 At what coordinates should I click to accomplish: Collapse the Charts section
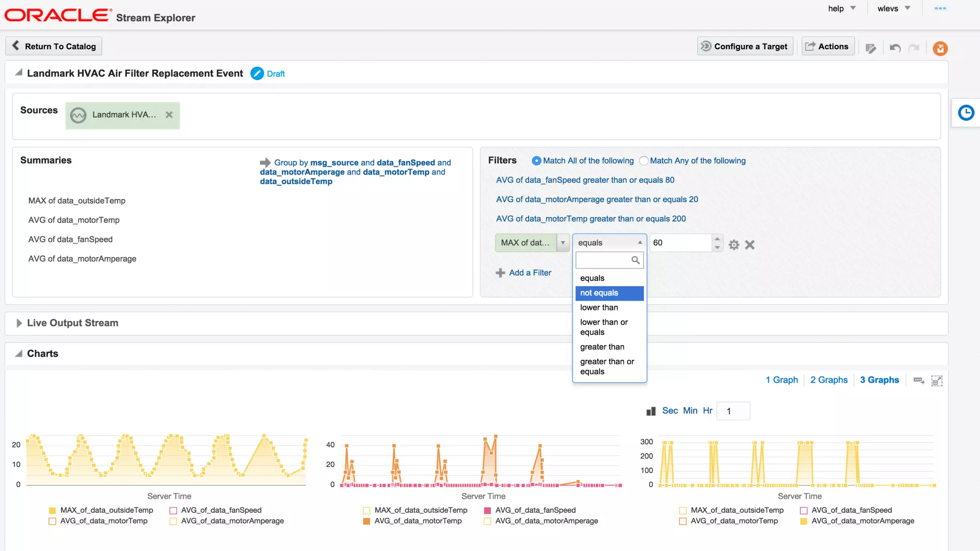(x=19, y=354)
